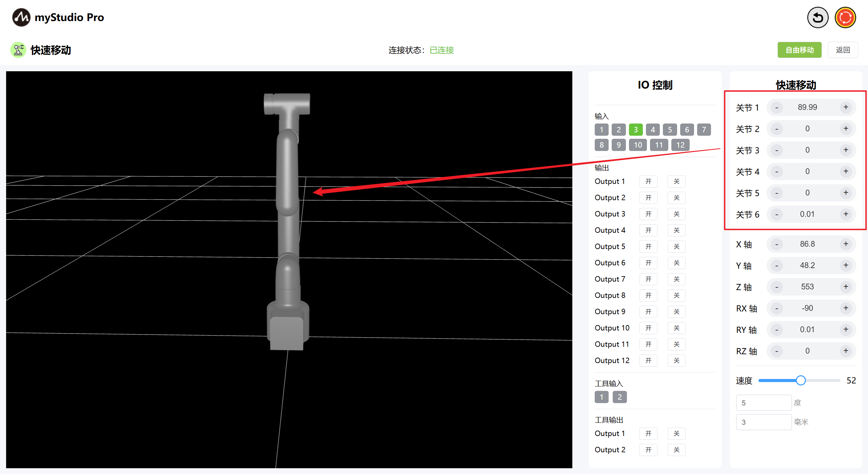
Task: Turn off Output 5 with 关
Action: (676, 247)
